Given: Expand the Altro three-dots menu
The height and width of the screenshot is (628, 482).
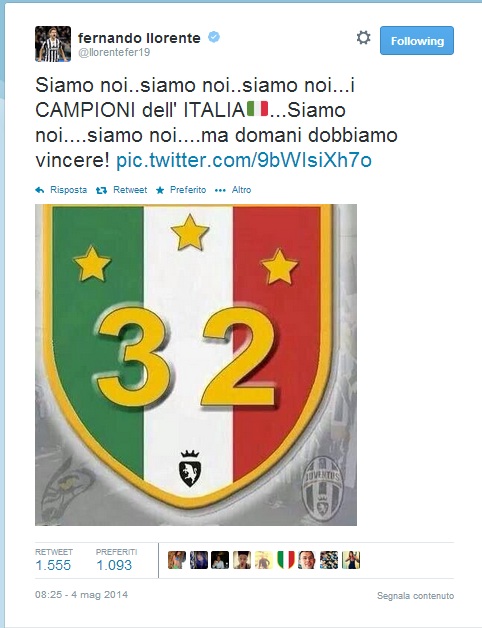Looking at the screenshot, I should [220, 190].
